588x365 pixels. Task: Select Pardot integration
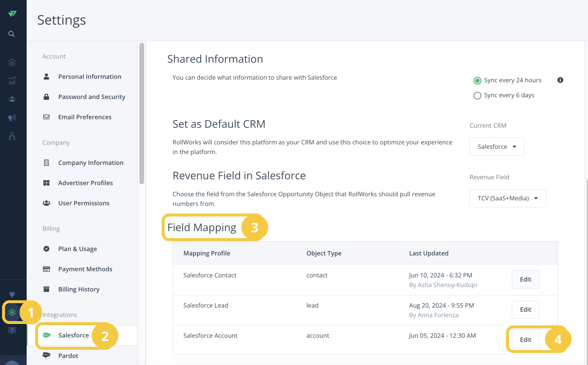point(68,356)
